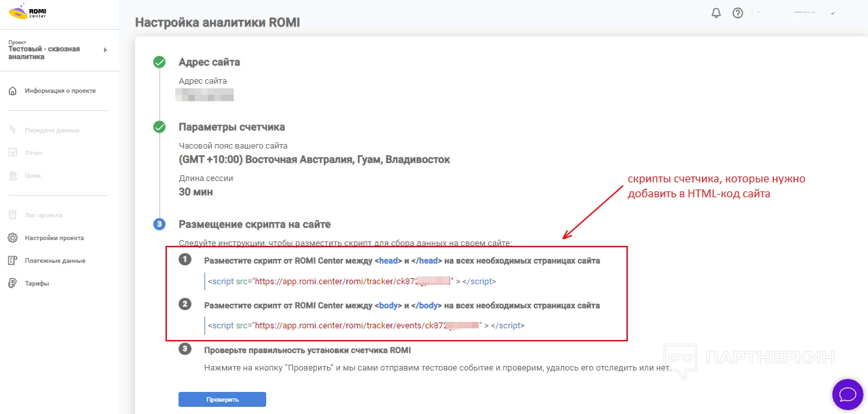Viewport: 868px width, 414px height.
Task: Open the help question-mark icon
Action: pos(738,13)
